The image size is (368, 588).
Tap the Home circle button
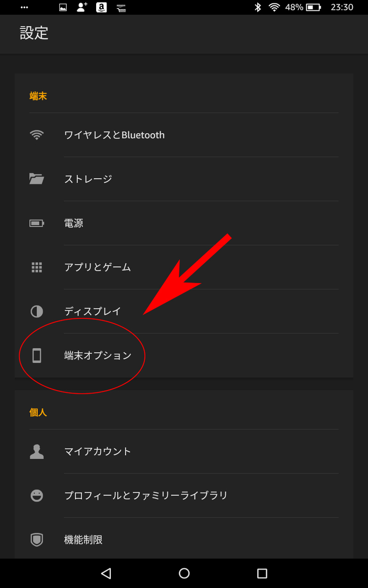click(184, 573)
